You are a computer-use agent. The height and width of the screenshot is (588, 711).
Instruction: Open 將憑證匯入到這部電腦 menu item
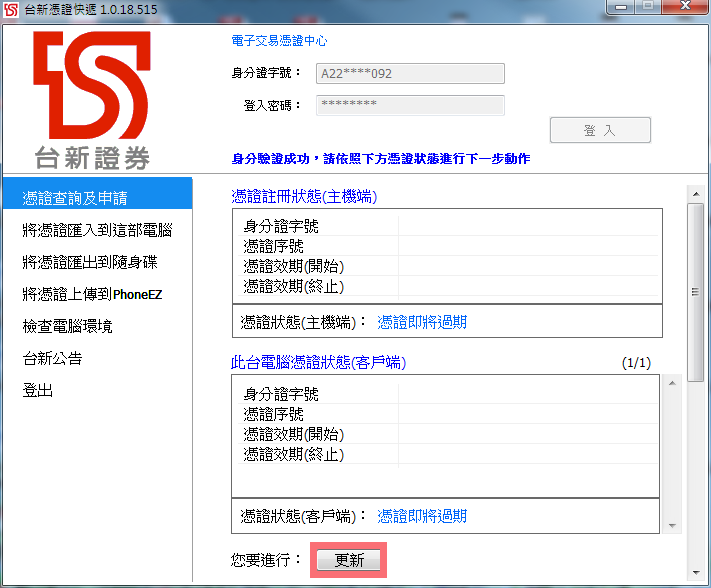[97, 230]
